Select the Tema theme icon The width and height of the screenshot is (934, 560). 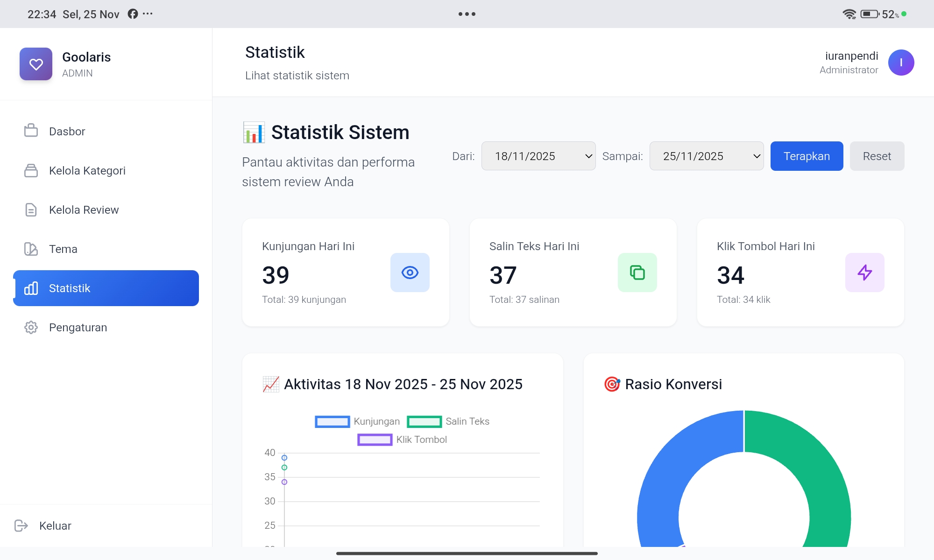tap(31, 249)
